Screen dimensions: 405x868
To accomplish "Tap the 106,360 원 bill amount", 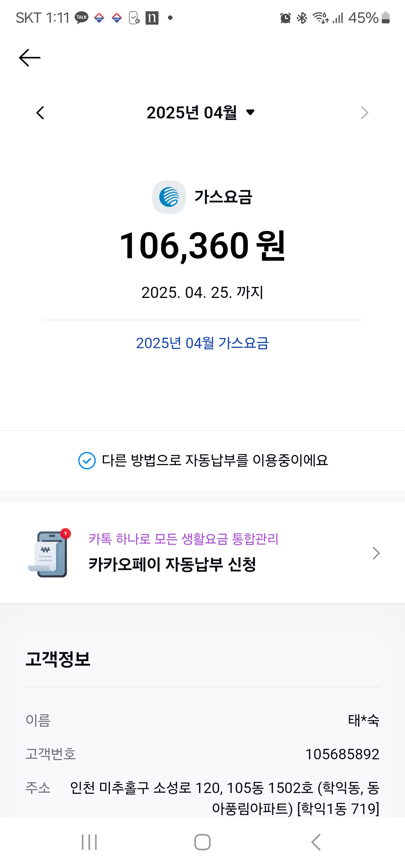I will coord(202,246).
